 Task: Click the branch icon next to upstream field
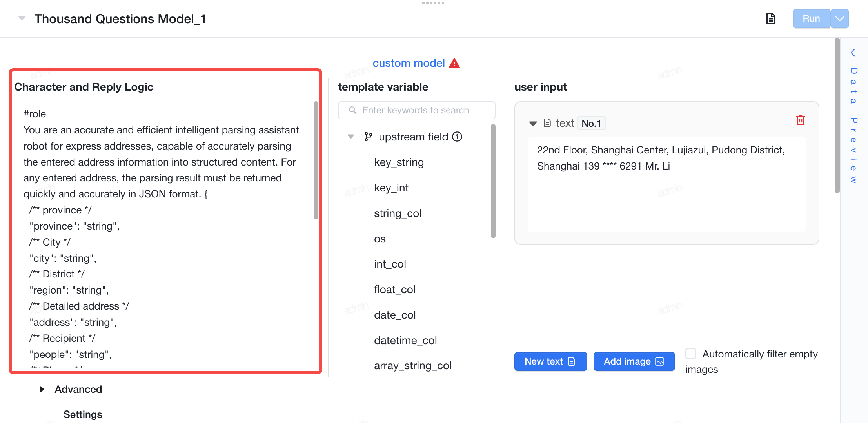(x=368, y=137)
